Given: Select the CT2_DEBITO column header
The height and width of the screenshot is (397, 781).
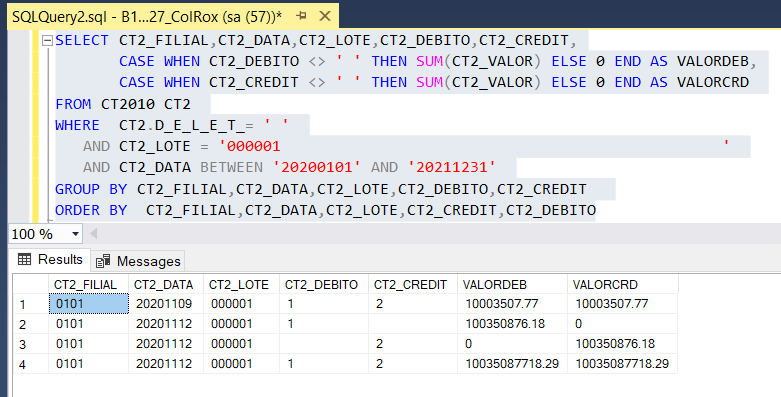Looking at the screenshot, I should (x=324, y=284).
